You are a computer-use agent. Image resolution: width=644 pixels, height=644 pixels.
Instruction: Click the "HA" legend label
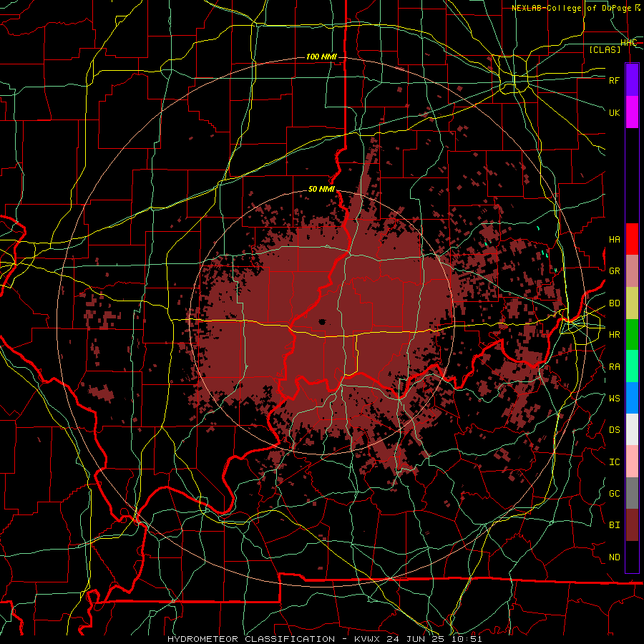614,240
